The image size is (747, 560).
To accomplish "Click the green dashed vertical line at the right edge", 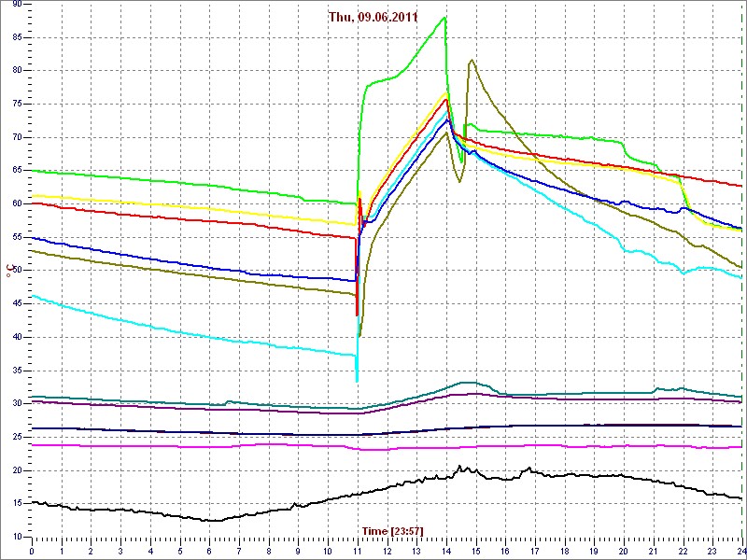I will [741, 280].
